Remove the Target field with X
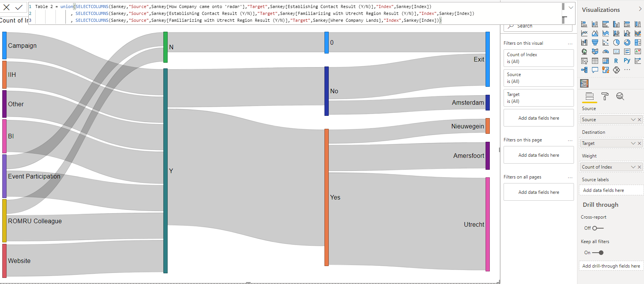The width and height of the screenshot is (644, 284). [639, 143]
